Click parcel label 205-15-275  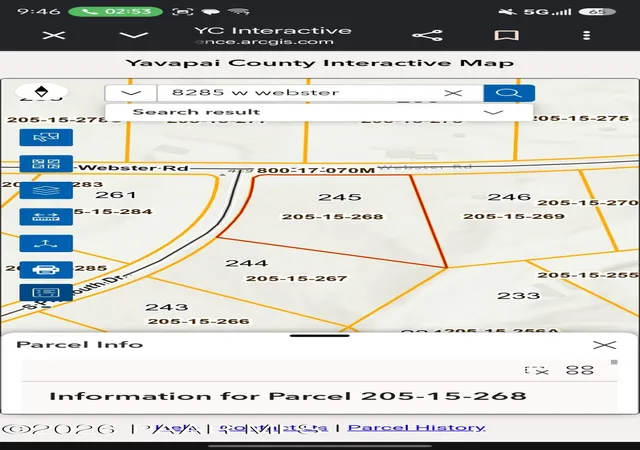581,118
